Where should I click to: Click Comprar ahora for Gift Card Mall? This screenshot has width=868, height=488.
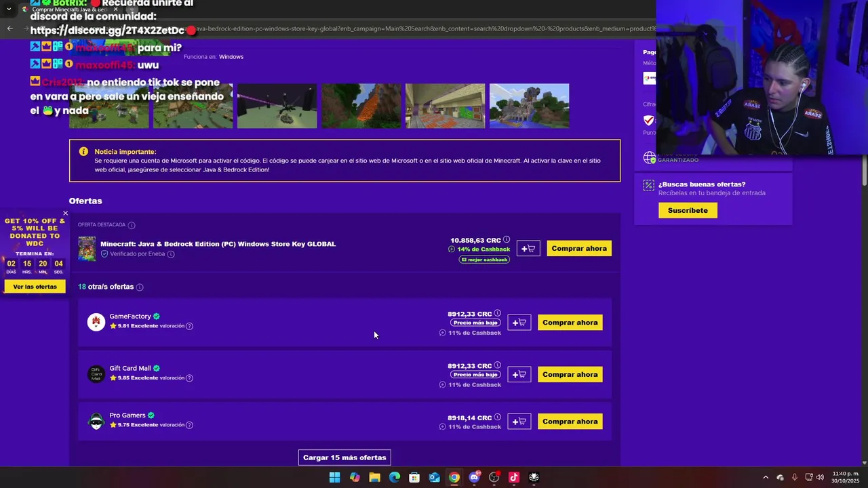tap(570, 375)
